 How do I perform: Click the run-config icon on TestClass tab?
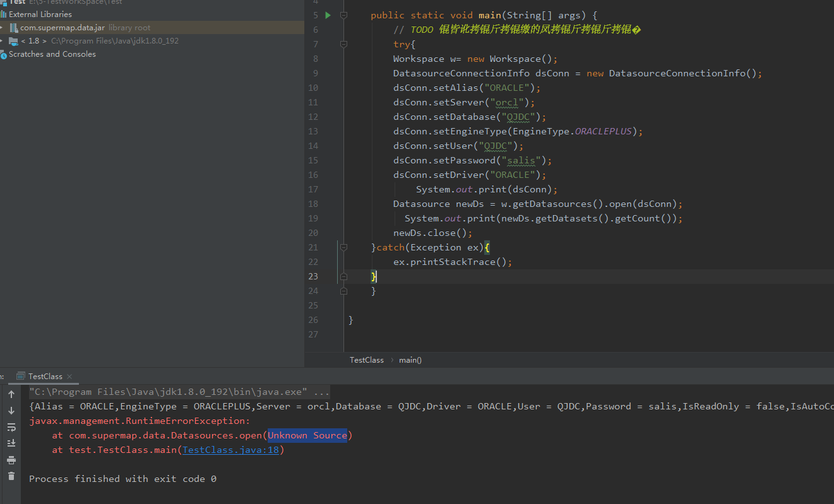[21, 376]
